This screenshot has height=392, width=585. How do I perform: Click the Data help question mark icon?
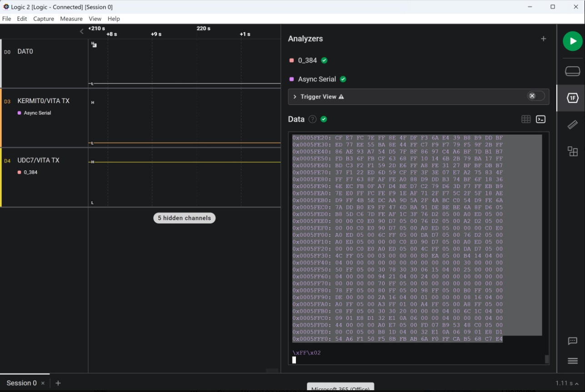312,119
